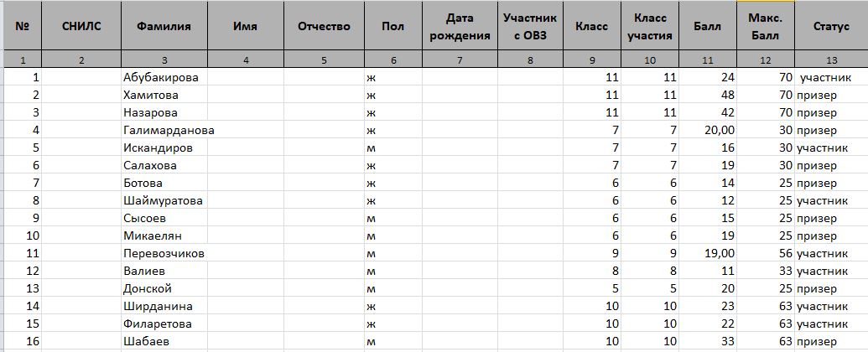Select Хамитова's score cell showing 48
Viewport: 868px width, 352px height.
[709, 95]
